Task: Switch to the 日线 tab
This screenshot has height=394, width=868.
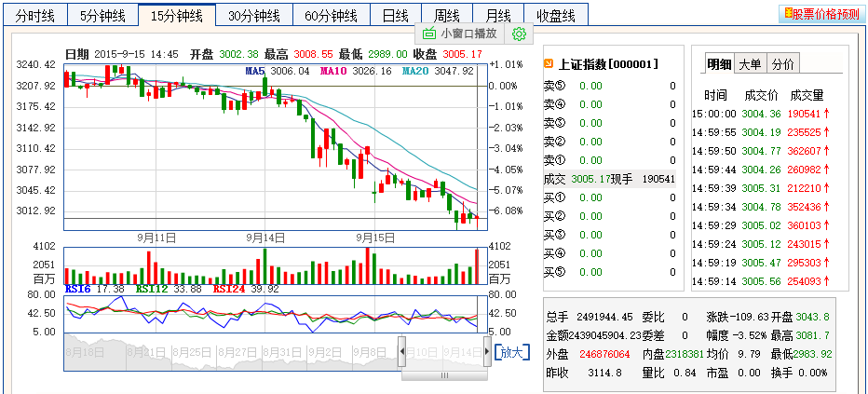Action: coord(395,15)
